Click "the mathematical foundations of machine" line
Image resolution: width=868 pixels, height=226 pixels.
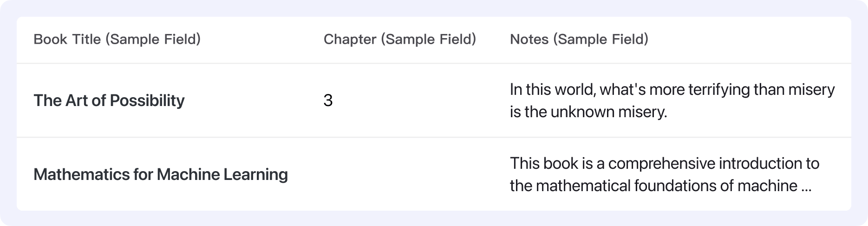[x=653, y=186]
